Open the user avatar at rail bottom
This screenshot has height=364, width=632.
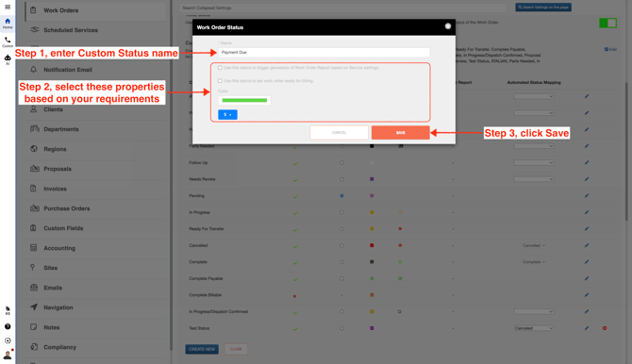8,356
